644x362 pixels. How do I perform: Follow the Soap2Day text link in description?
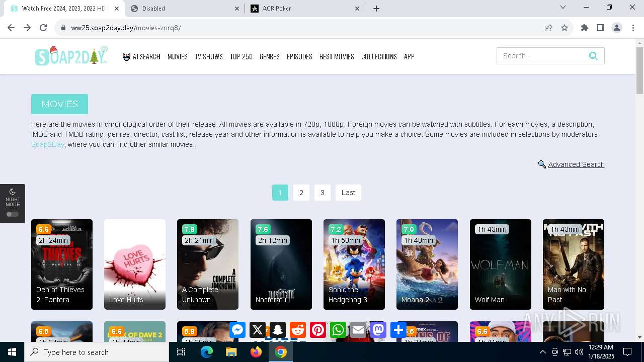click(x=48, y=144)
